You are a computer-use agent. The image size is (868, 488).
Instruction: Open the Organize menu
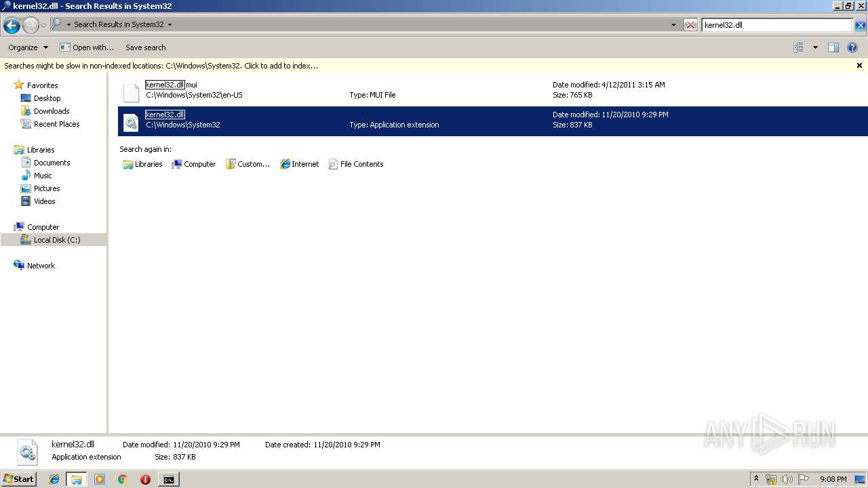coord(28,47)
